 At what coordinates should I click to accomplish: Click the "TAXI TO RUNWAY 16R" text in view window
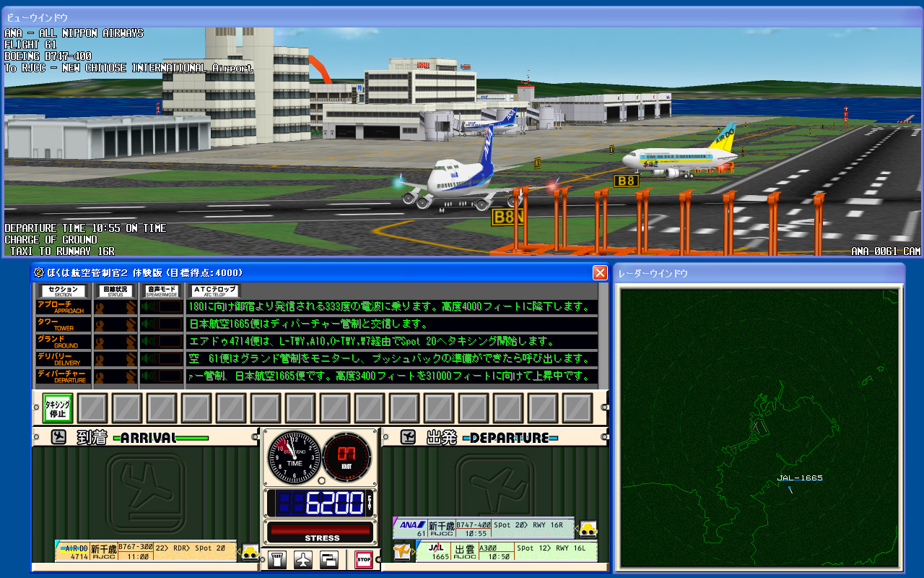point(63,251)
